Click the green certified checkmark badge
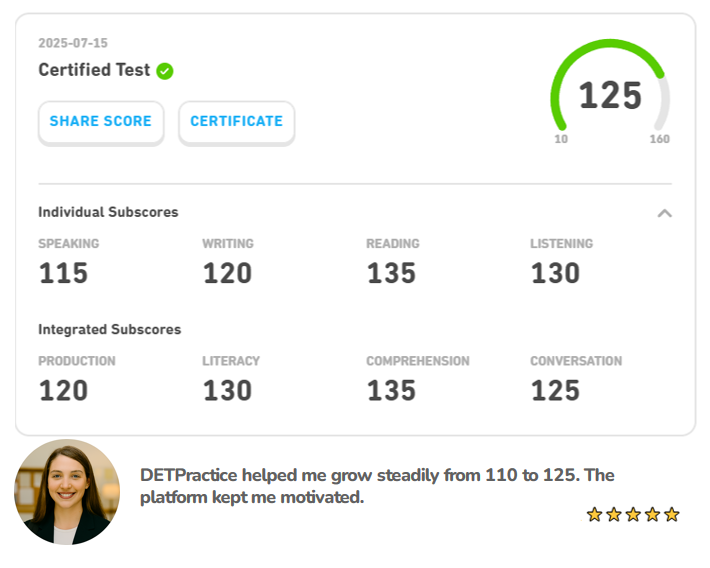710x568 pixels. (x=165, y=71)
